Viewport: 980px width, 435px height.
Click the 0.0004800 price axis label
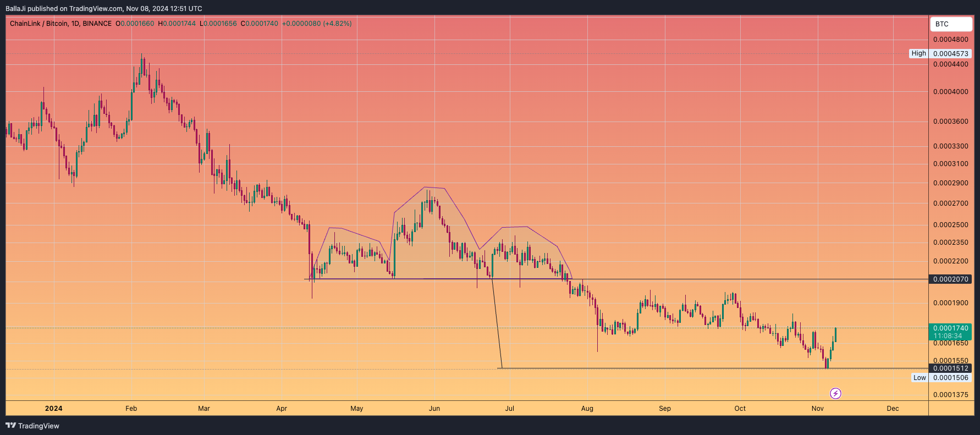pos(951,40)
